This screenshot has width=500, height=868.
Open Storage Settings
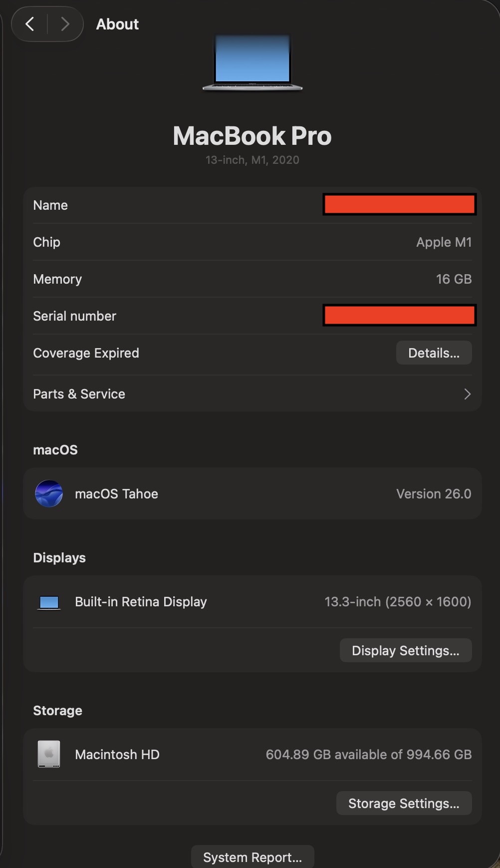(404, 803)
